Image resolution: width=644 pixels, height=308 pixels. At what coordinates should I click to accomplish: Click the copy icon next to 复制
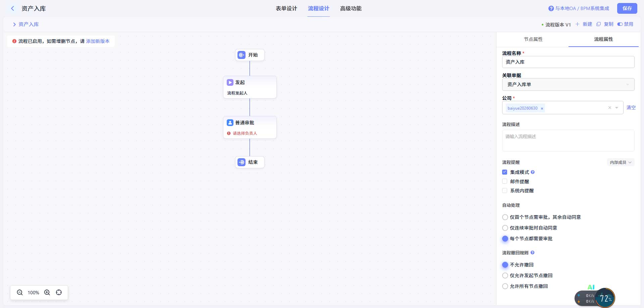pyautogui.click(x=598, y=24)
